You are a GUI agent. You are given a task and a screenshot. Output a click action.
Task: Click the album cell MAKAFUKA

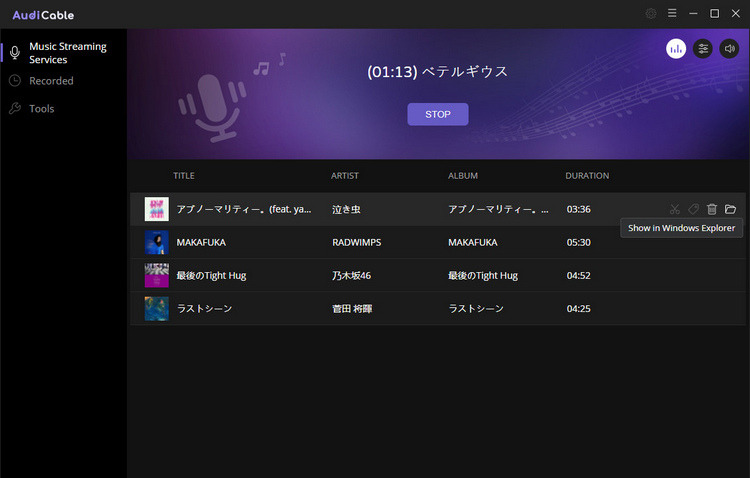(473, 243)
